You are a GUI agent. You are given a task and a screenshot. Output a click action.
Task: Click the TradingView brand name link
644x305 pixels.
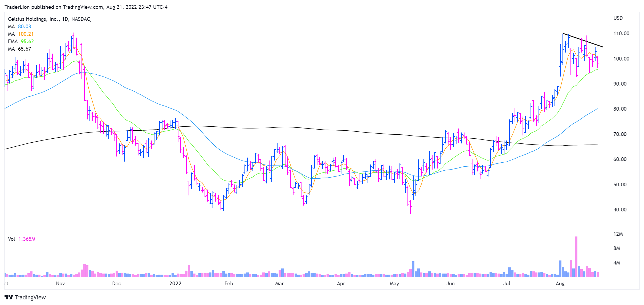tap(30, 297)
